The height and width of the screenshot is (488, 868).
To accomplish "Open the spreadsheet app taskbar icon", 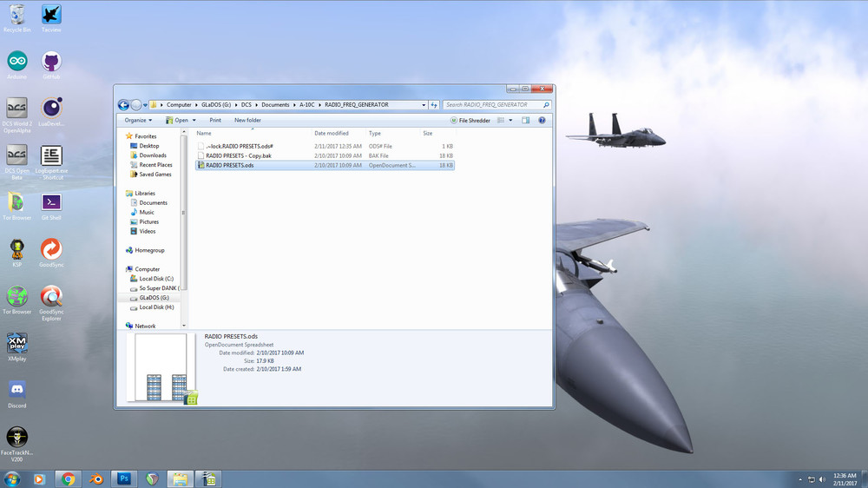I will (x=208, y=479).
